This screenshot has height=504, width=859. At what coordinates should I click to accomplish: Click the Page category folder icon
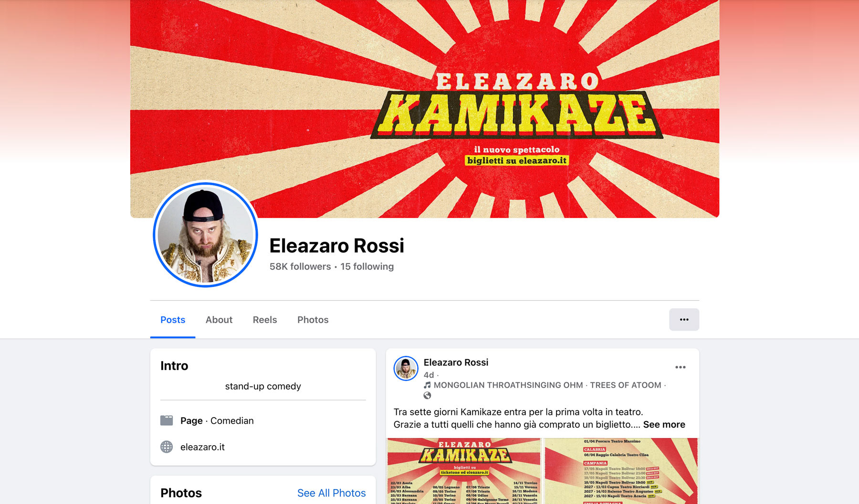167,420
